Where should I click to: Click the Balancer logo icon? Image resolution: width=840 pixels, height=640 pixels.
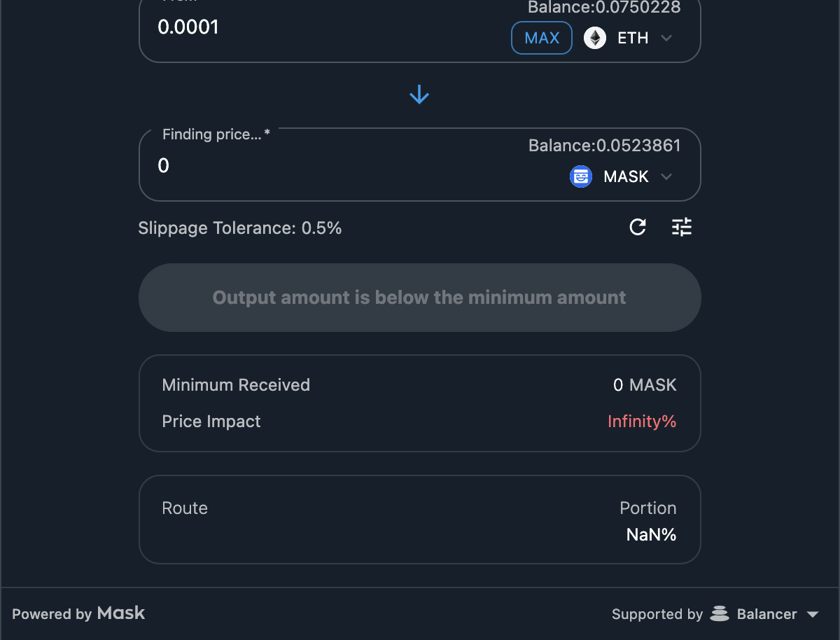click(x=720, y=614)
